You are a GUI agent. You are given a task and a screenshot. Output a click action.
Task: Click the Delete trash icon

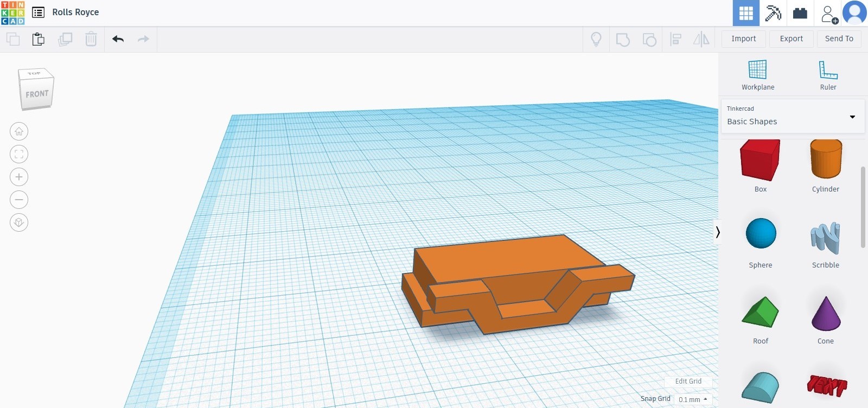[91, 39]
